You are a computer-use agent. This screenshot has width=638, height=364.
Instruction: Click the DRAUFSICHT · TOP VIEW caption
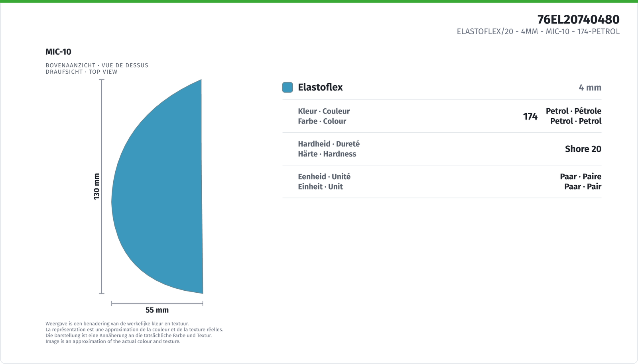coord(81,72)
